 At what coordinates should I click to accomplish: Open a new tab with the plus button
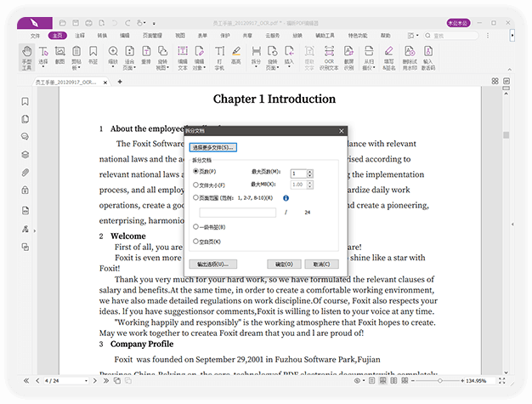(120, 82)
